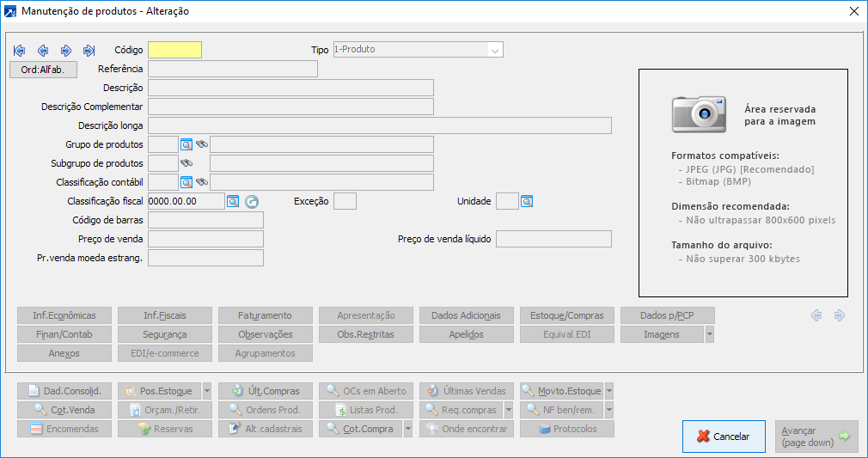Click into the Descrição field
Image resolution: width=868 pixels, height=458 pixels.
pos(290,88)
